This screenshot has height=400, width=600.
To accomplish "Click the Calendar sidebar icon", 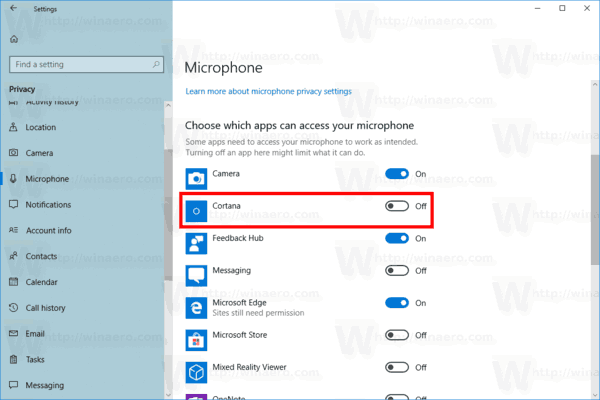I will pos(13,282).
